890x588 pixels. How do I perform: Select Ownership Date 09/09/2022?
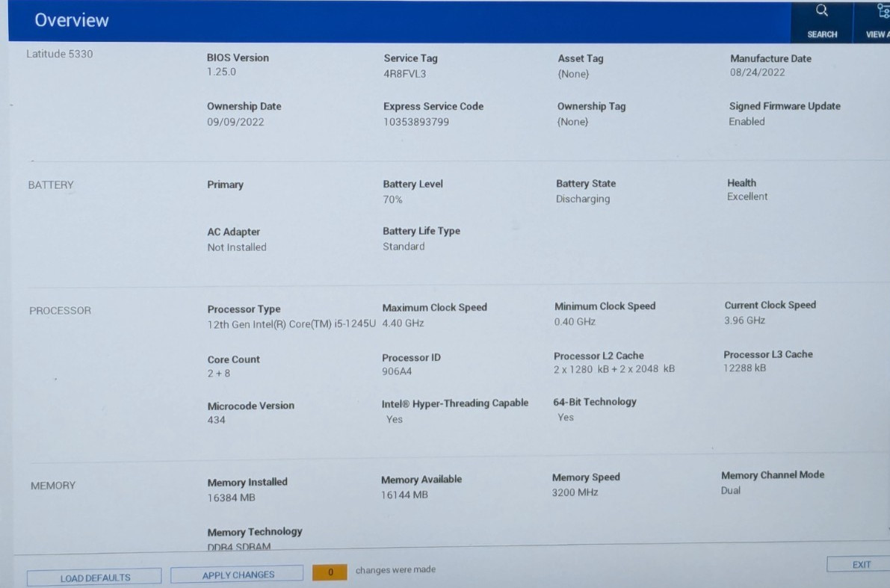tap(235, 122)
